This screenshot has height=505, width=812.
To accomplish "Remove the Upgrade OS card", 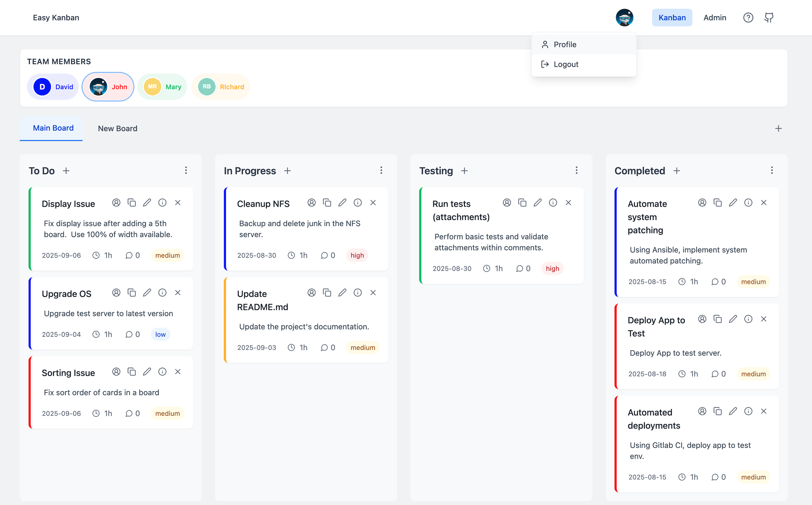I will coord(177,293).
